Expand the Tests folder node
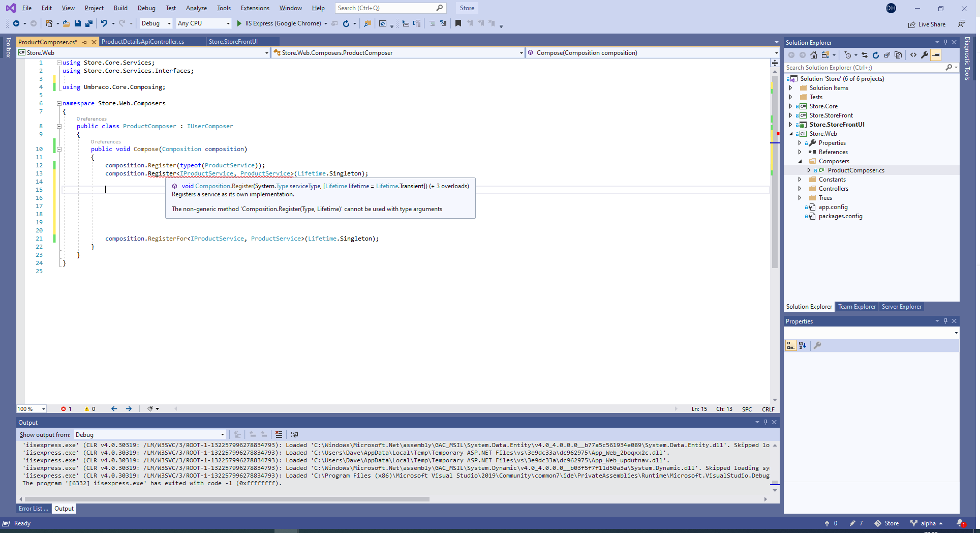 pos(790,97)
